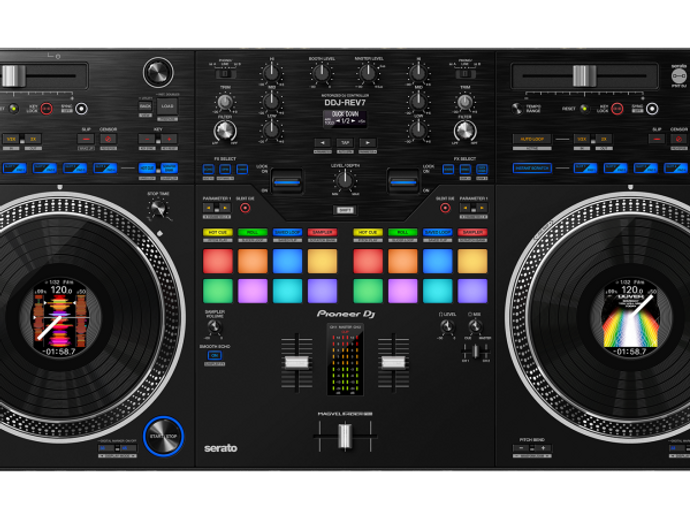Click the left deck SLIP button

(86, 139)
